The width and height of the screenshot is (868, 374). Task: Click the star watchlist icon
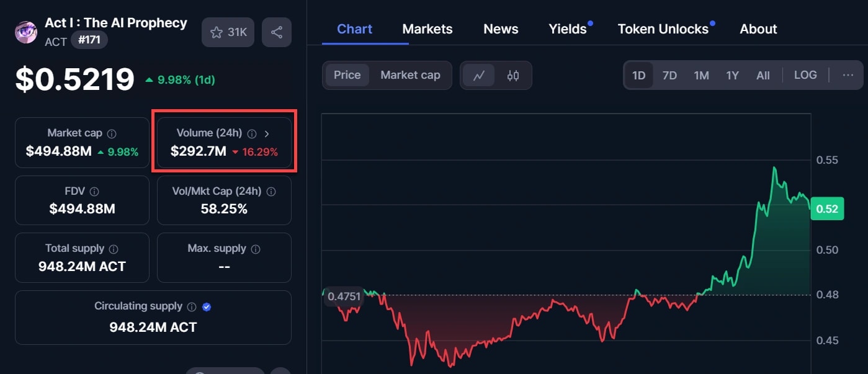tap(217, 32)
